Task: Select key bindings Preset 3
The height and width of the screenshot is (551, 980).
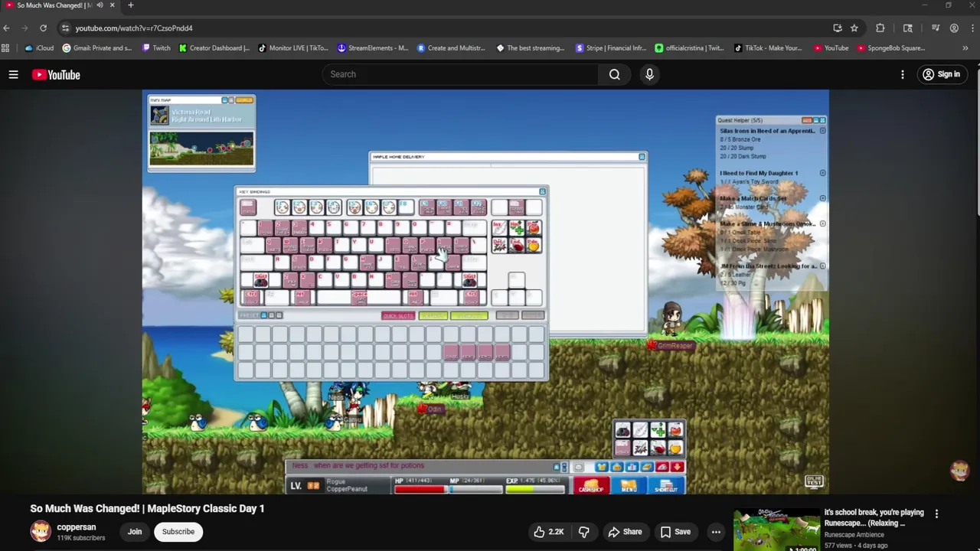Action: click(x=279, y=315)
